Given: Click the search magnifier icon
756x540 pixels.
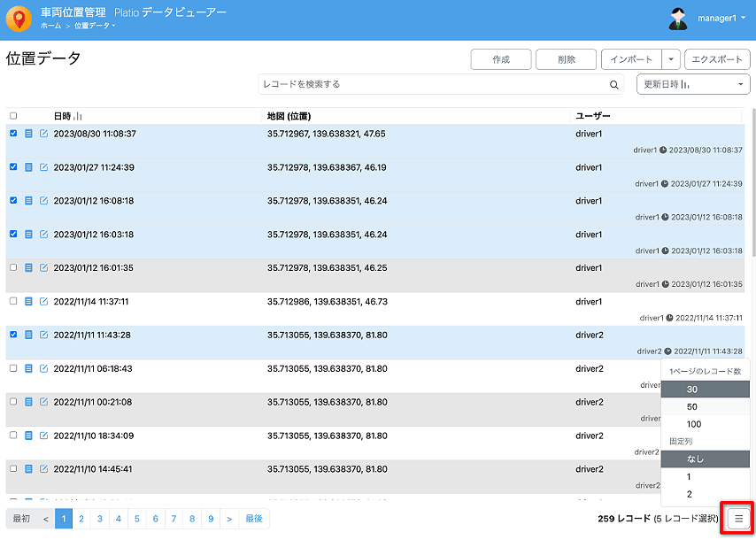Looking at the screenshot, I should tap(614, 85).
